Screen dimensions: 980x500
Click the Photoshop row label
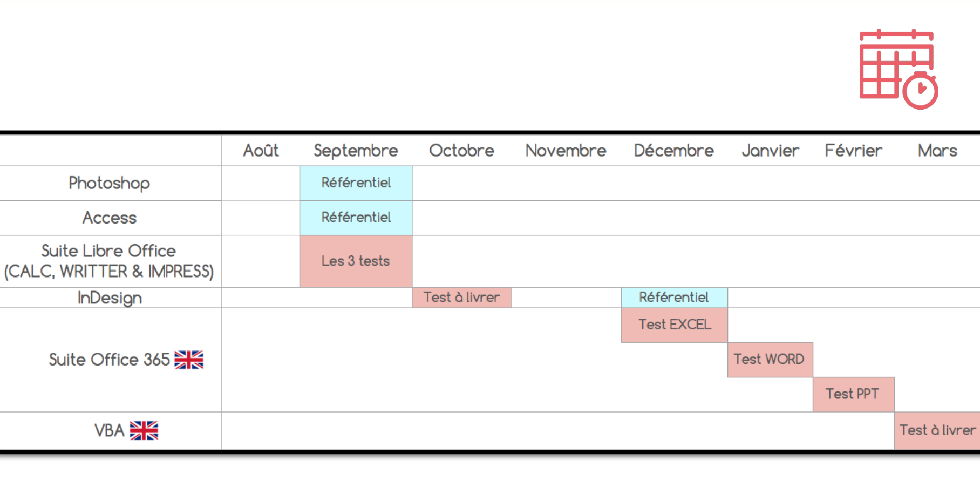pos(110,183)
